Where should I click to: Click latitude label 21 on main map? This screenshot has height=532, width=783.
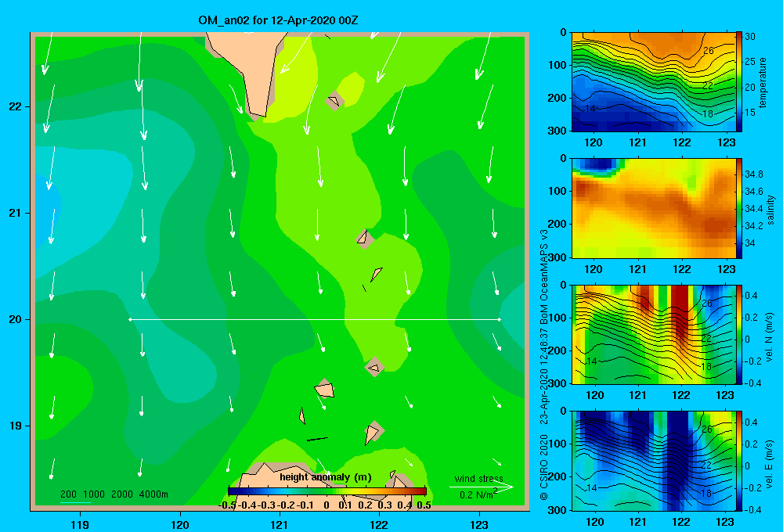pyautogui.click(x=16, y=213)
